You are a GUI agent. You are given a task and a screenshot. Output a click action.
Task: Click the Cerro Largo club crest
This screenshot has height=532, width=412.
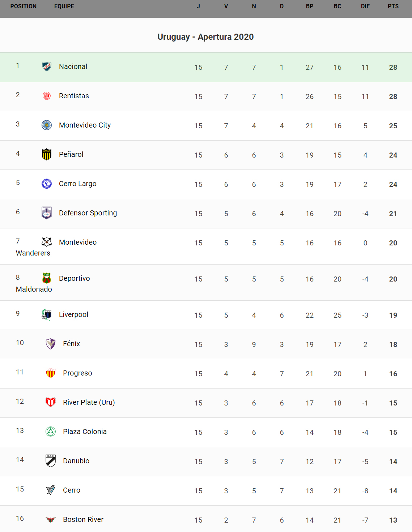[x=47, y=184]
